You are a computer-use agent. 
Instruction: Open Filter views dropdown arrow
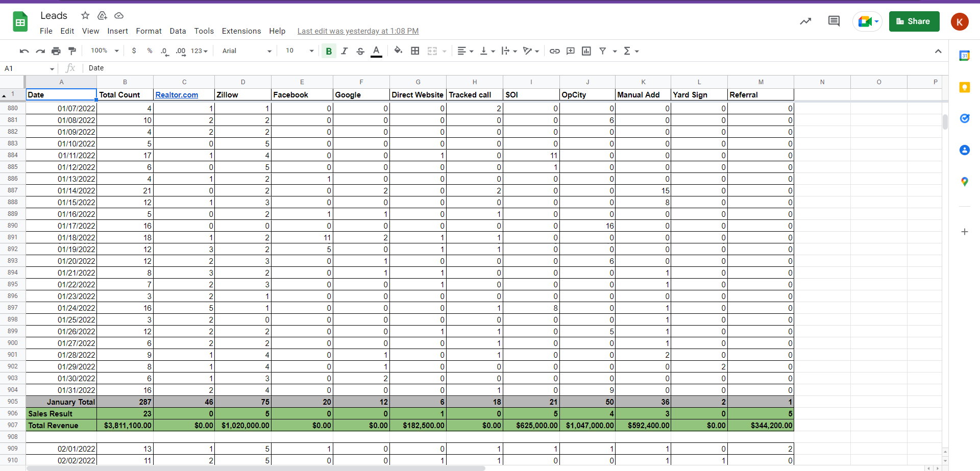(x=615, y=51)
